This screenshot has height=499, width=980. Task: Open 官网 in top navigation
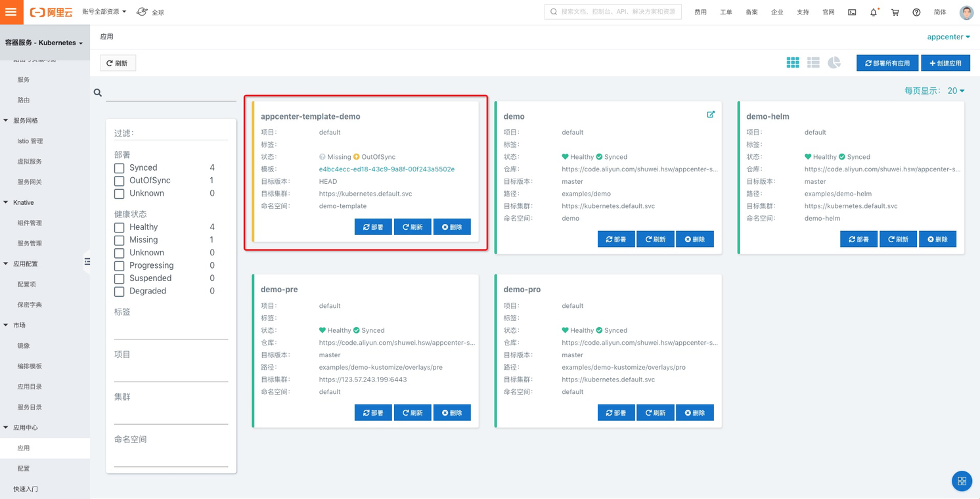tap(828, 12)
